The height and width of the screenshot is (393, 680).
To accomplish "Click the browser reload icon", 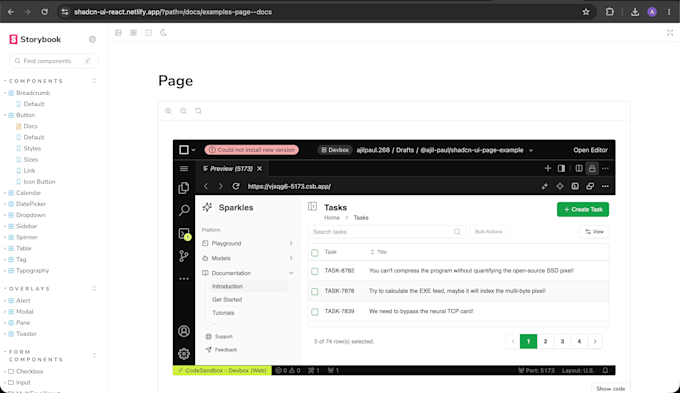I will 45,12.
